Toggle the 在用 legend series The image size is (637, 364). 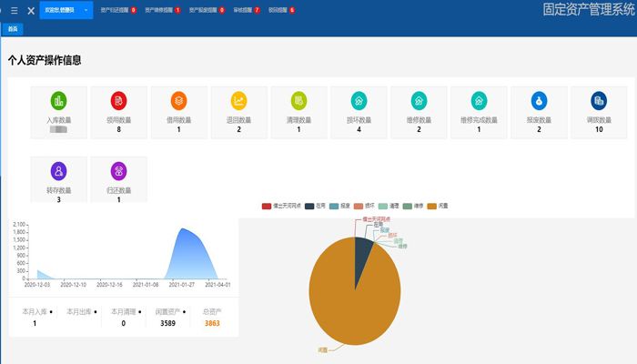coord(315,207)
